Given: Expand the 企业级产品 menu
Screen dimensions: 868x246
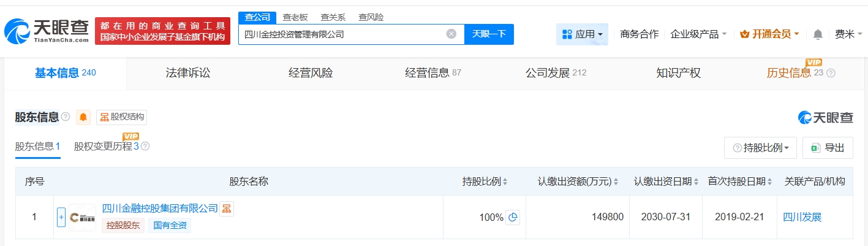Looking at the screenshot, I should pos(698,34).
